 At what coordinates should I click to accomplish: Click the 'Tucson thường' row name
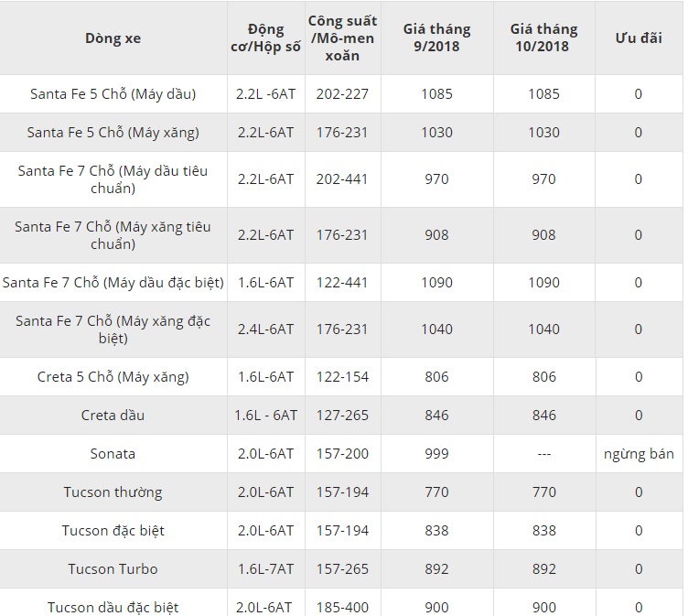coord(113,492)
